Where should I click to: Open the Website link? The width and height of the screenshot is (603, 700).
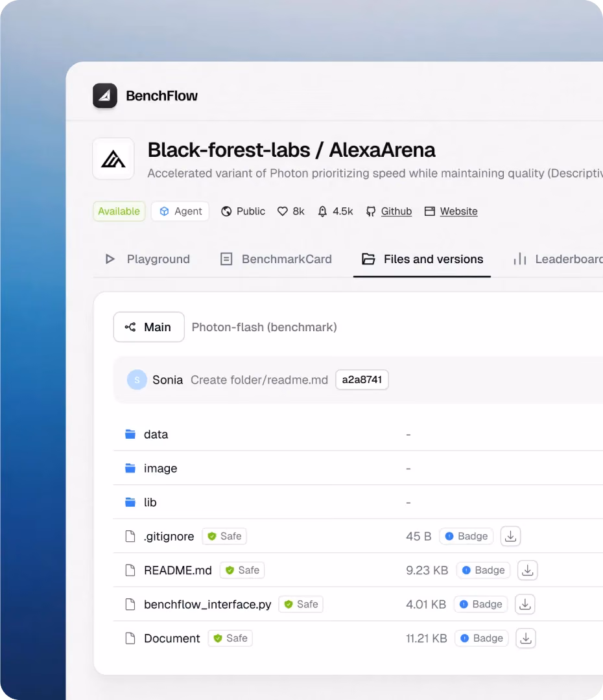458,211
